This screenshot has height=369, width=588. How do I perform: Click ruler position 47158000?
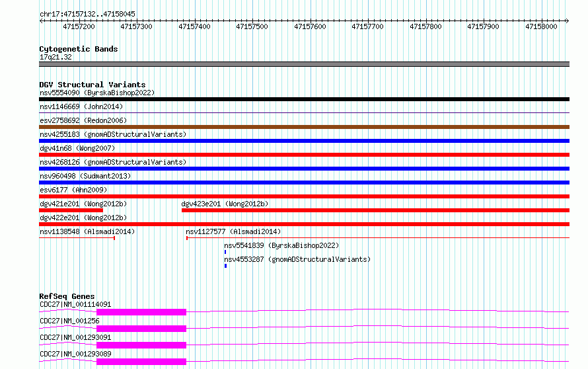pyautogui.click(x=541, y=26)
